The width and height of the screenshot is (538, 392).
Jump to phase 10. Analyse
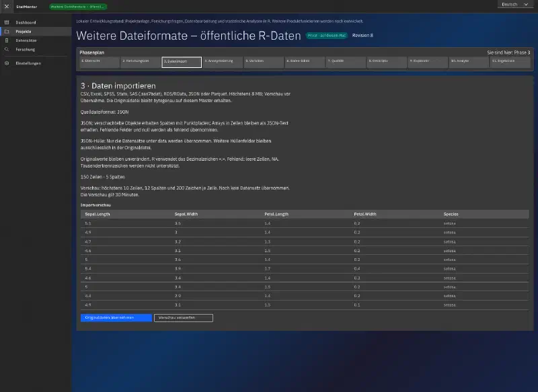[x=469, y=62]
